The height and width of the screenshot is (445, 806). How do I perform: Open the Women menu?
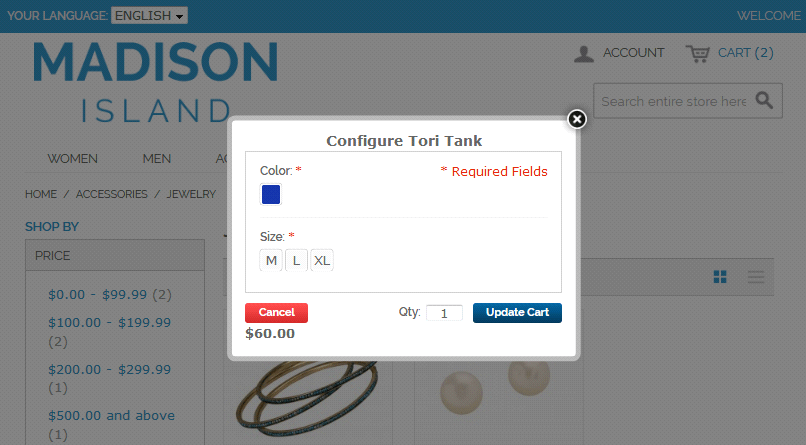[x=72, y=158]
